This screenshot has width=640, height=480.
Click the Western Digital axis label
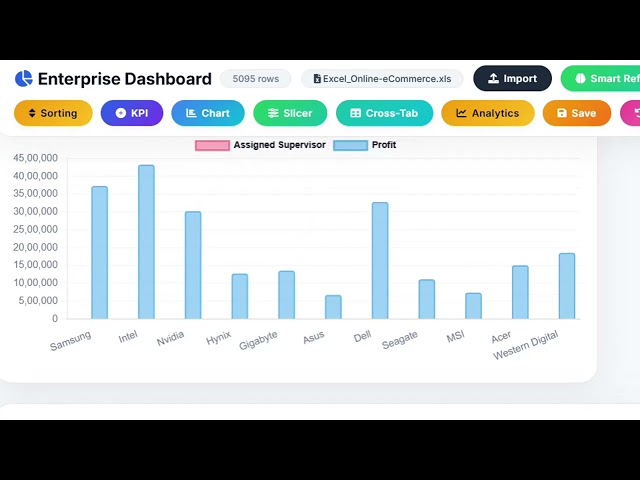tap(525, 345)
